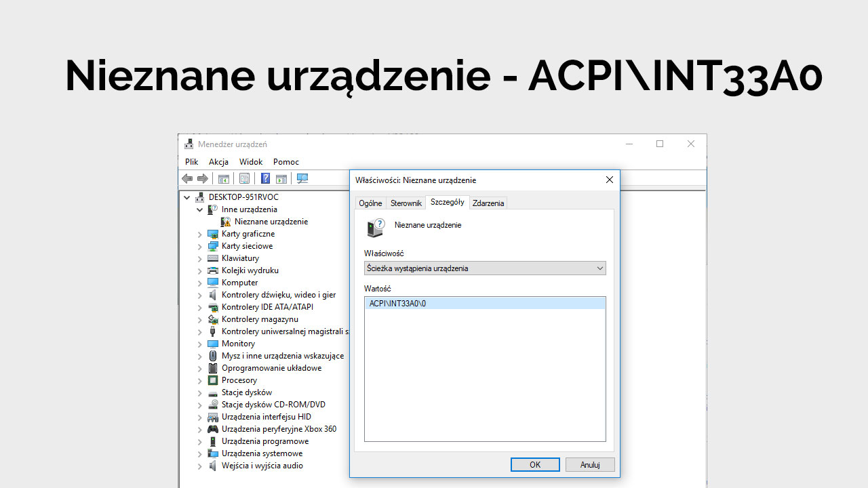The height and width of the screenshot is (488, 868).
Task: Click the speaker icon for Kontrolery dźwięku
Action: tap(213, 295)
